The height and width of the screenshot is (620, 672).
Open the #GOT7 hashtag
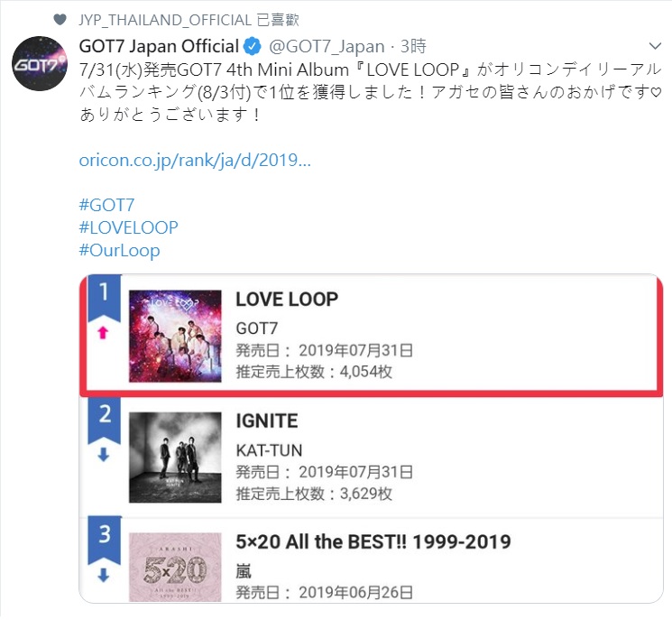[107, 204]
